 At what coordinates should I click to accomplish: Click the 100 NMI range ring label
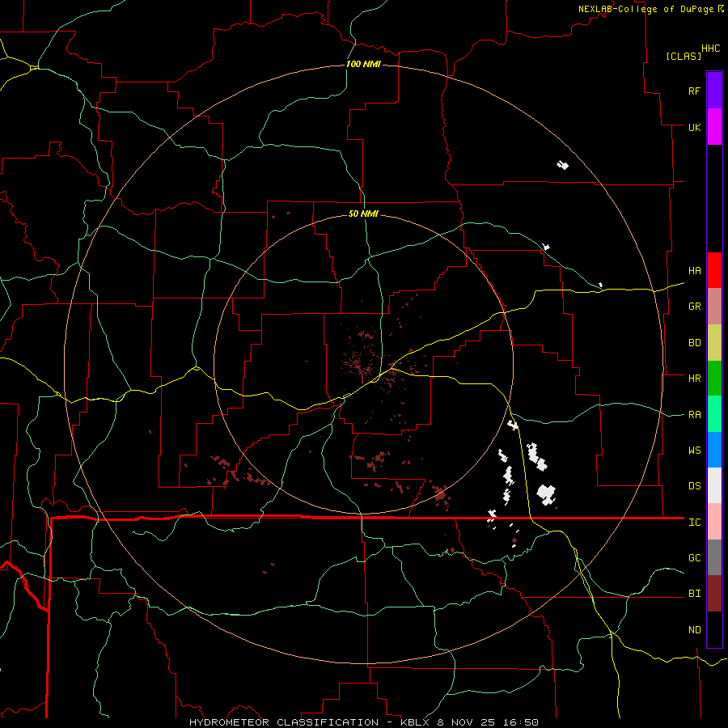pyautogui.click(x=363, y=64)
